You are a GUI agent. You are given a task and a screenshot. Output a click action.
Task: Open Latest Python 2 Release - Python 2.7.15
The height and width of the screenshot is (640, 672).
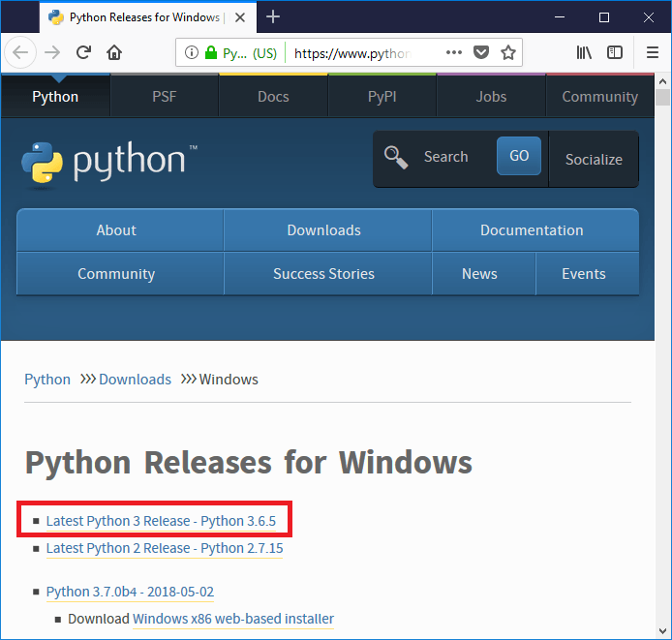coord(165,548)
